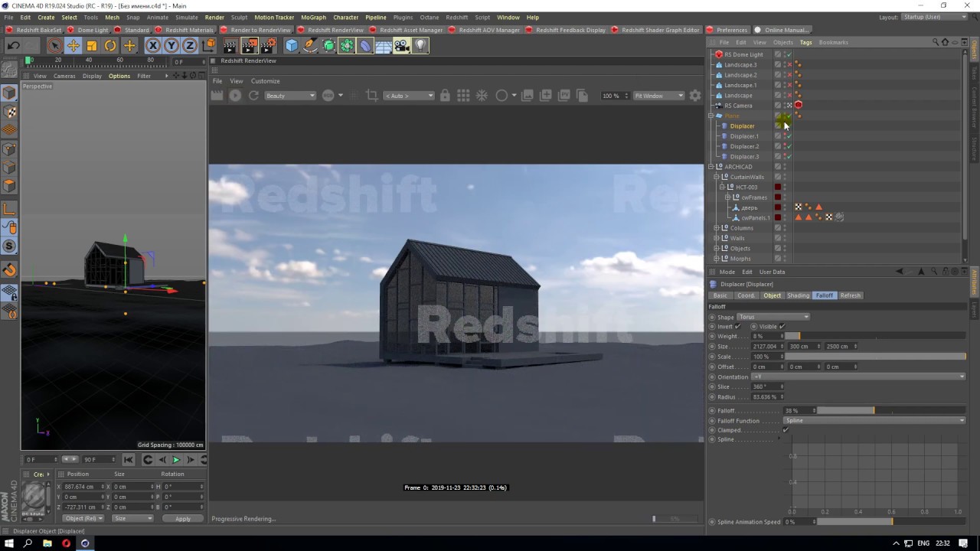
Task: Open the Simulate menu
Action: 186,17
